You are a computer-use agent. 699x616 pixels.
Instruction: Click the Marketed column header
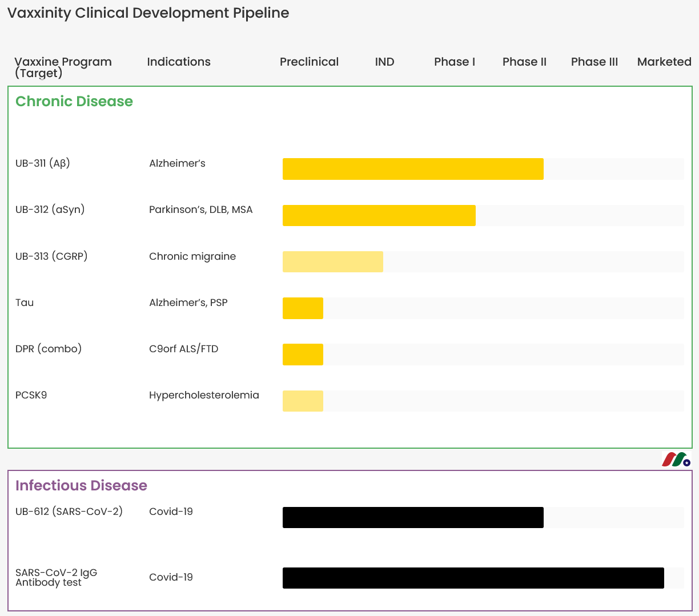click(x=664, y=62)
